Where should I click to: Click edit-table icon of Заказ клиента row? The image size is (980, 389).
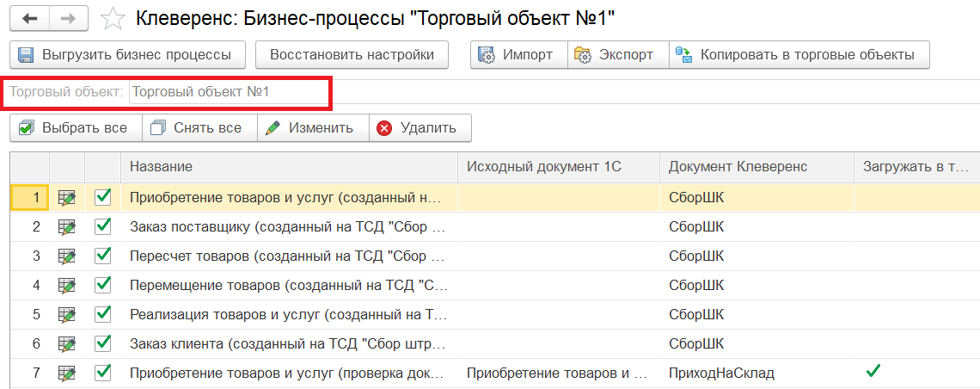click(67, 344)
